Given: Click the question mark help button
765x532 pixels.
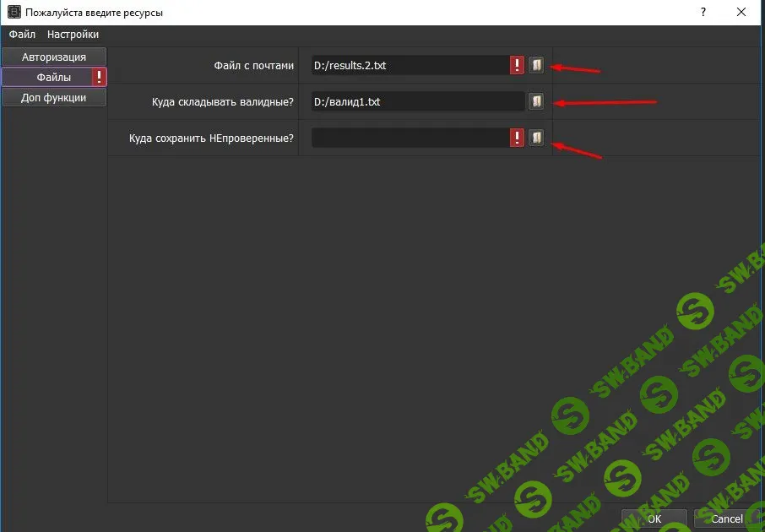Looking at the screenshot, I should coord(703,12).
